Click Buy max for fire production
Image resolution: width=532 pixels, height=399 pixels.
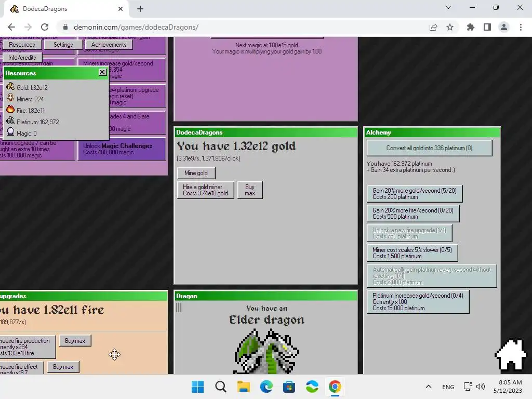75,341
